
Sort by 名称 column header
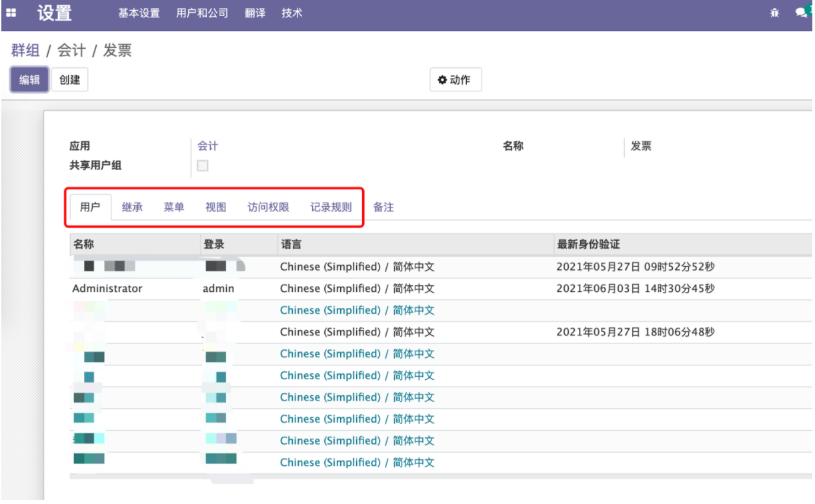[135, 245]
